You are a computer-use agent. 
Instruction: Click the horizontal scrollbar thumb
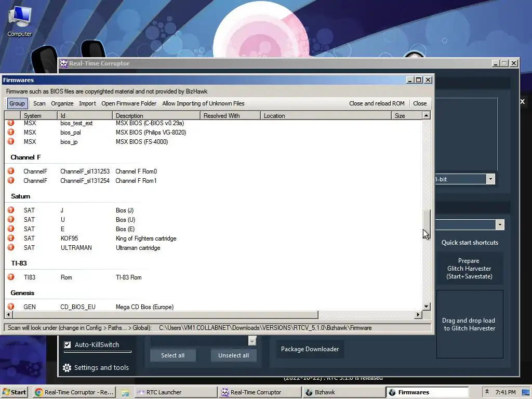[x=166, y=314]
